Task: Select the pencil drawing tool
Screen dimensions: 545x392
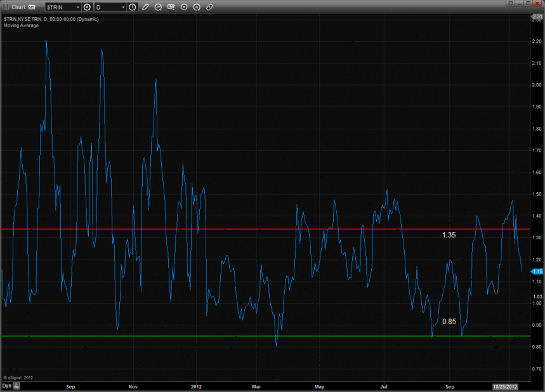Action: coord(145,7)
